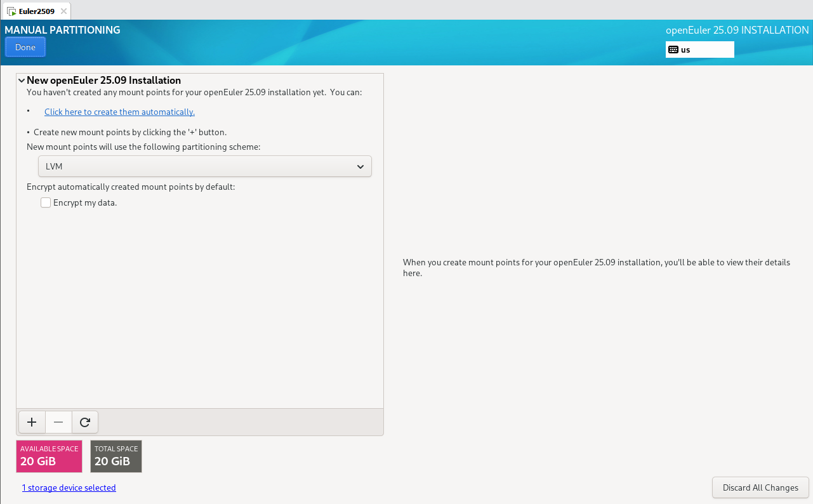Click the reload storage configuration icon

pyautogui.click(x=85, y=422)
